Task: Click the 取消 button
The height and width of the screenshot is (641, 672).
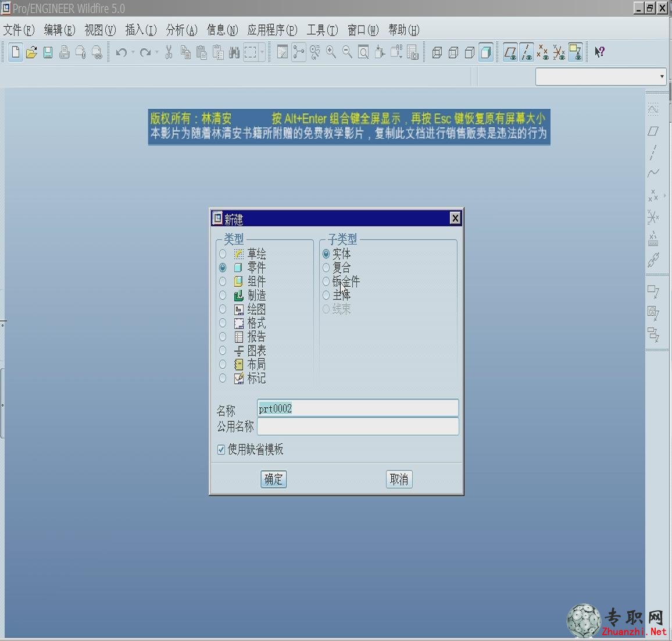Action: pyautogui.click(x=399, y=479)
